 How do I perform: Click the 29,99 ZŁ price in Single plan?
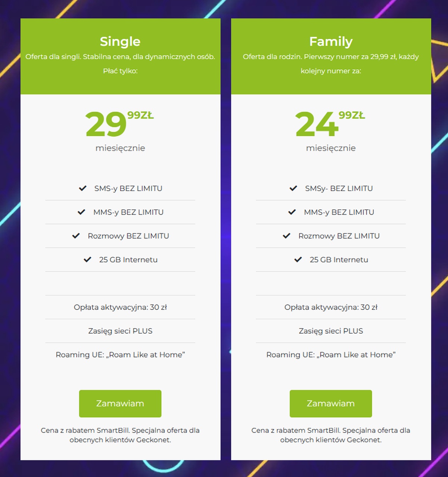(119, 124)
